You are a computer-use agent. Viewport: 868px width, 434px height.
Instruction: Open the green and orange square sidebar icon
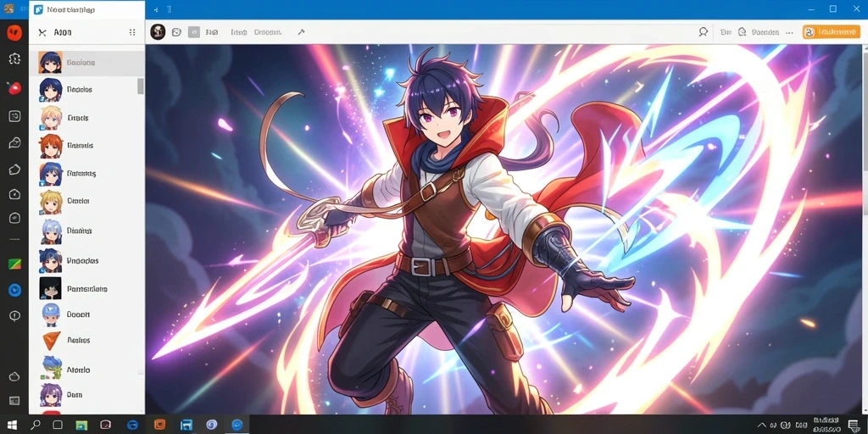coord(14,264)
